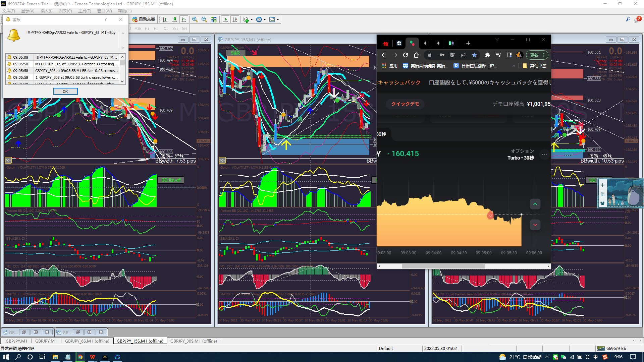Click the bar chart type icon
644x362 pixels.
pyautogui.click(x=165, y=19)
